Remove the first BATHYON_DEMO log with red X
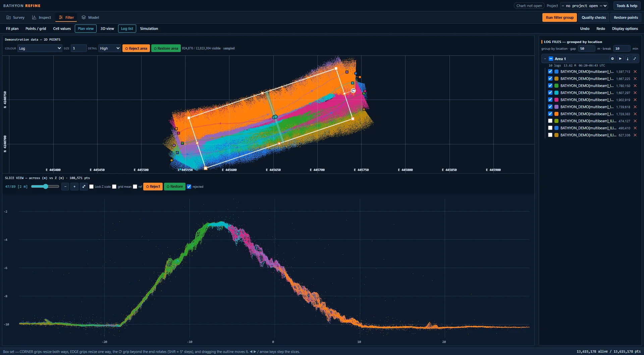 pos(635,72)
